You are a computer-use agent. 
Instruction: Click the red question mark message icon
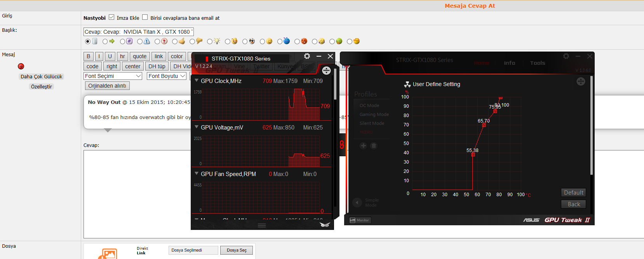coord(164,41)
